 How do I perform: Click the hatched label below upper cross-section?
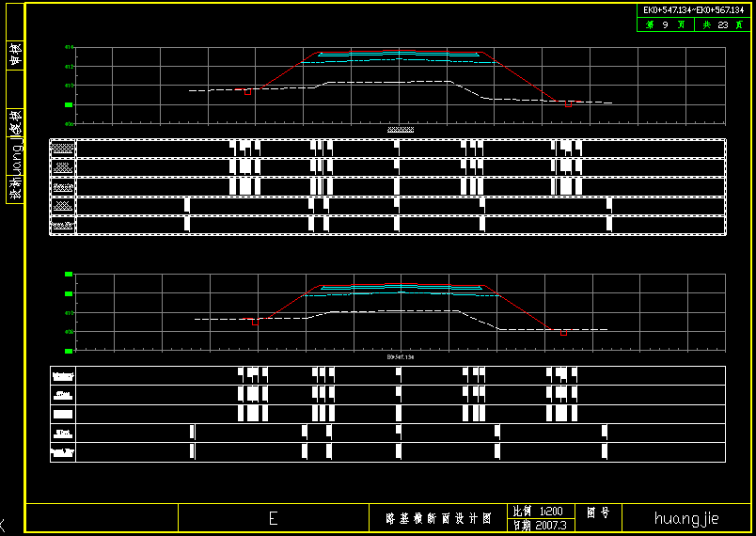tap(401, 129)
